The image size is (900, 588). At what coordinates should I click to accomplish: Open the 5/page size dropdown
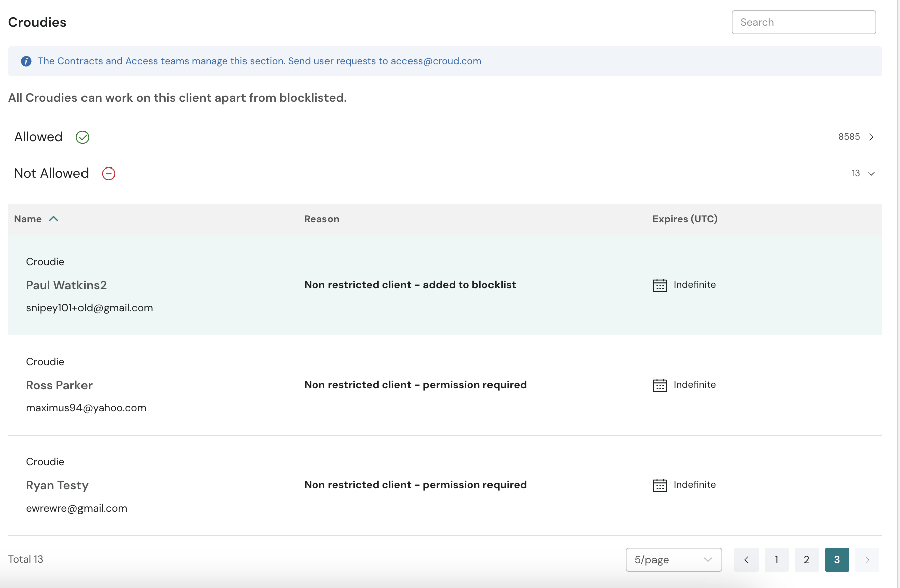(x=674, y=560)
